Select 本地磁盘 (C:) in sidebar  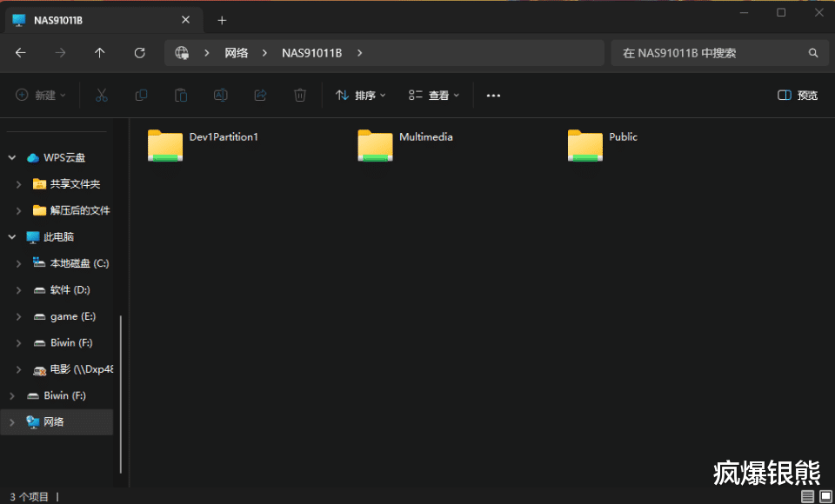(x=79, y=263)
